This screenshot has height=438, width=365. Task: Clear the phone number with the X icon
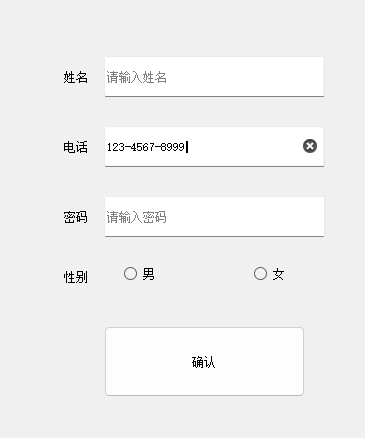click(310, 146)
